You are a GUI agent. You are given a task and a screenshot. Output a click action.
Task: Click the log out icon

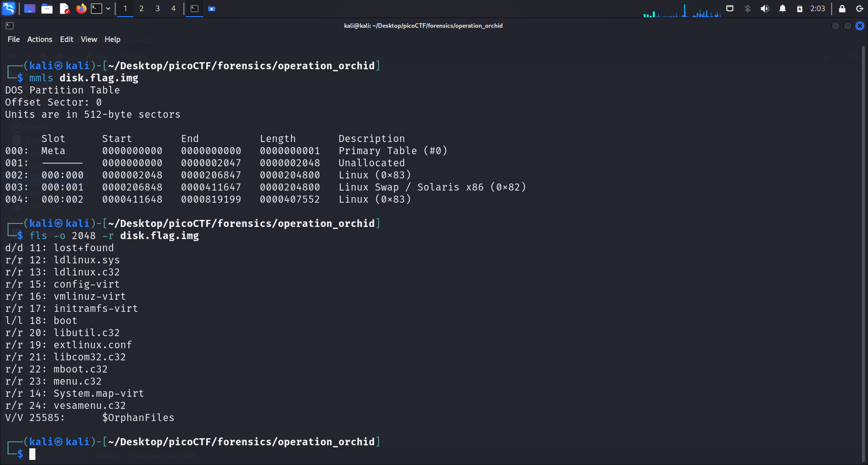(x=859, y=9)
